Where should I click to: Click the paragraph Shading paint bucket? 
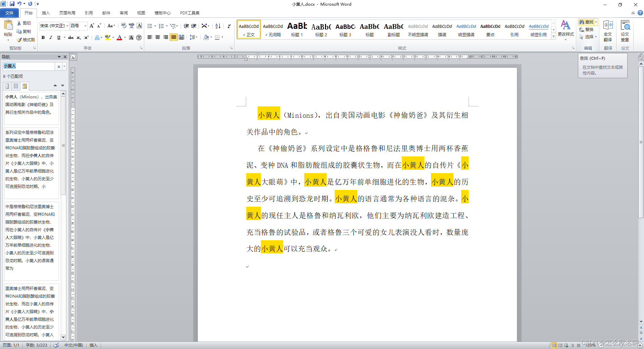pos(206,37)
